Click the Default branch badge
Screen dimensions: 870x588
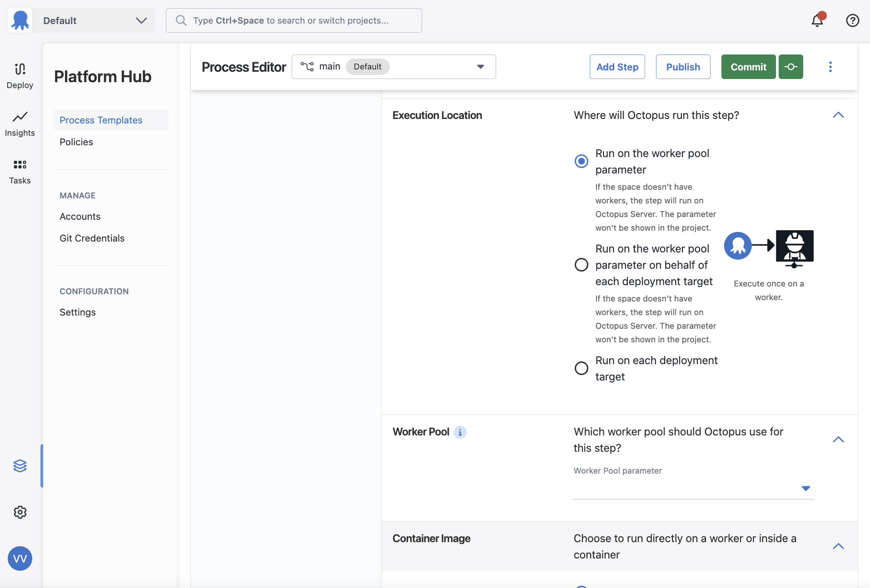click(x=367, y=67)
